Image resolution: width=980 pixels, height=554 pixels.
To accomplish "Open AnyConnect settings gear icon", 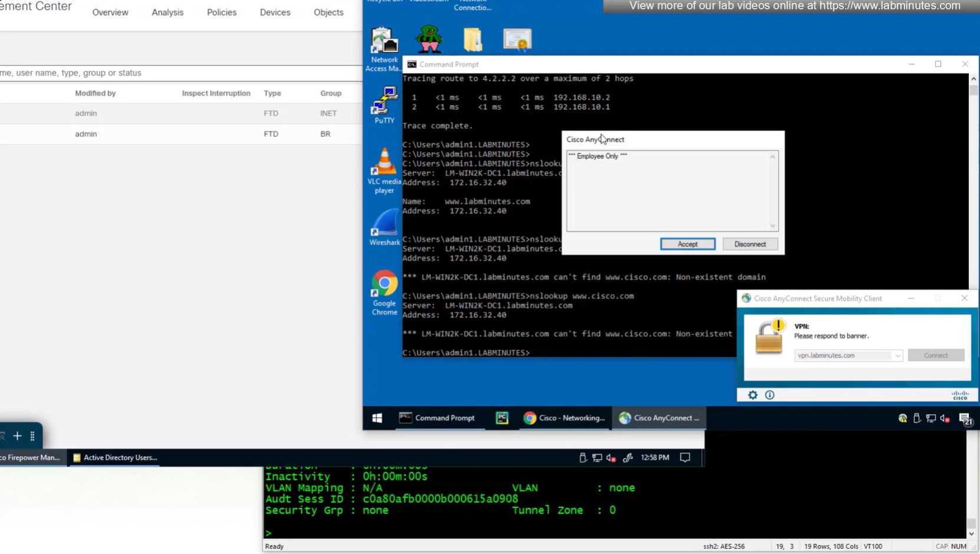I will [x=752, y=395].
